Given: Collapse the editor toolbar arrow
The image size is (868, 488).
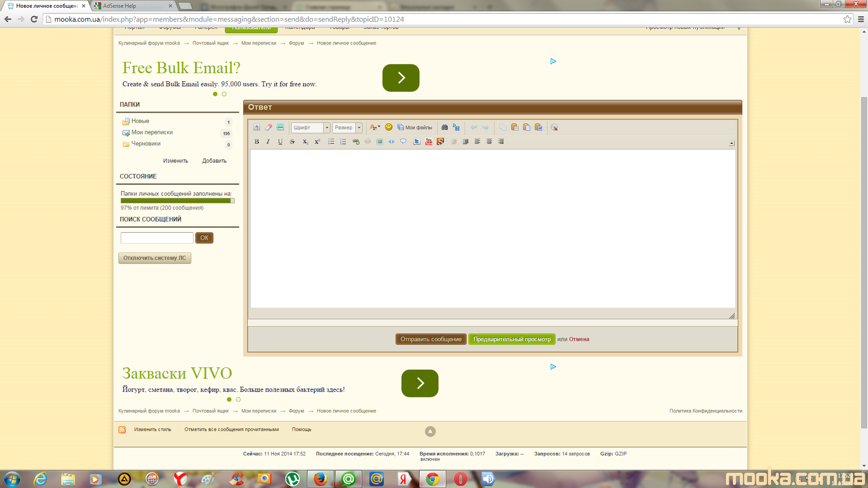Looking at the screenshot, I should pos(731,143).
